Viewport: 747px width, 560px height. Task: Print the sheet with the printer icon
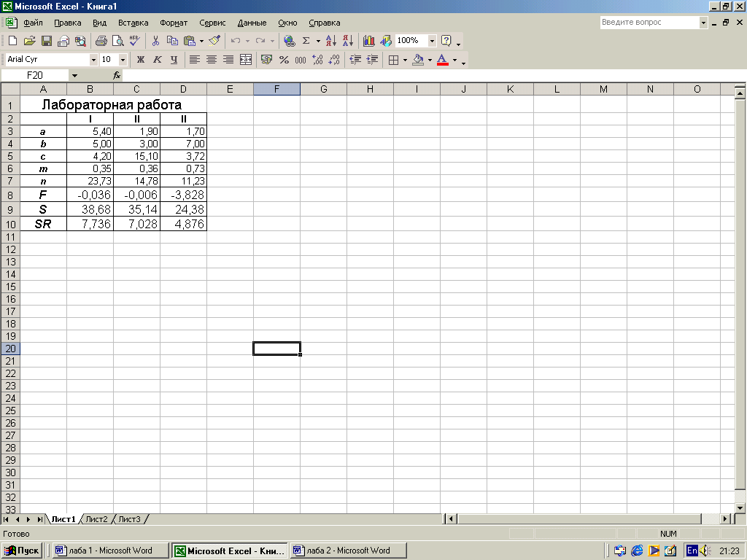101,41
